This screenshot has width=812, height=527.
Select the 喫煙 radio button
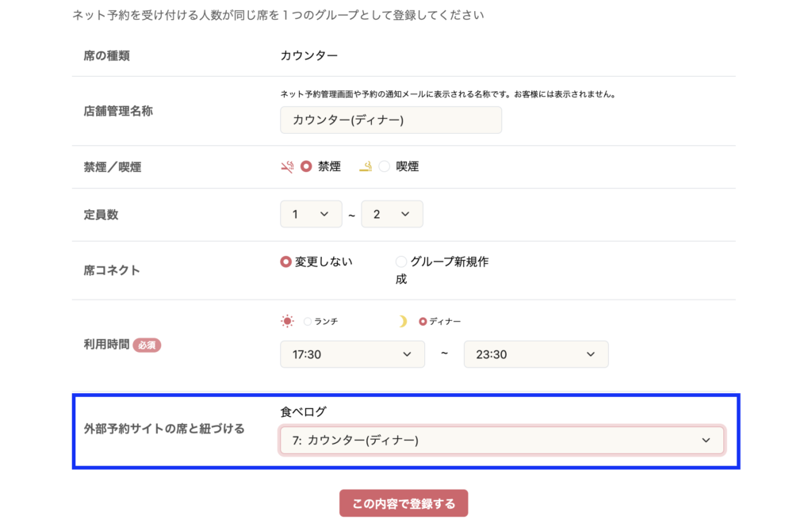click(x=385, y=166)
